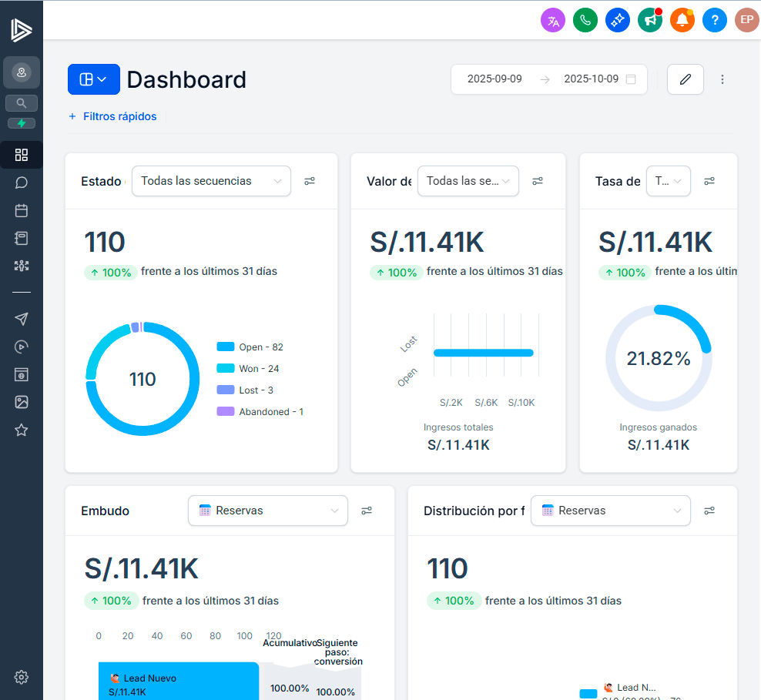761x700 pixels.
Task: Click the translate language icon
Action: click(x=553, y=21)
